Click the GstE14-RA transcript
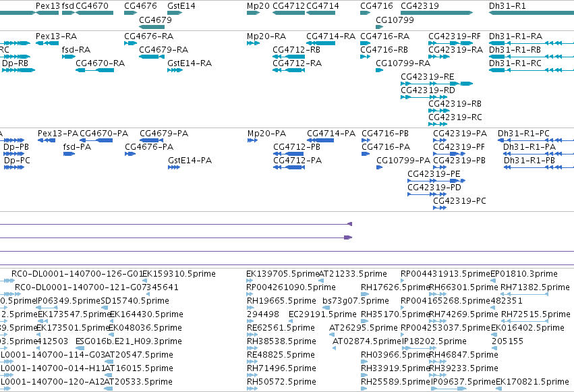Viewport: 574px width, 392px height. tap(175, 70)
